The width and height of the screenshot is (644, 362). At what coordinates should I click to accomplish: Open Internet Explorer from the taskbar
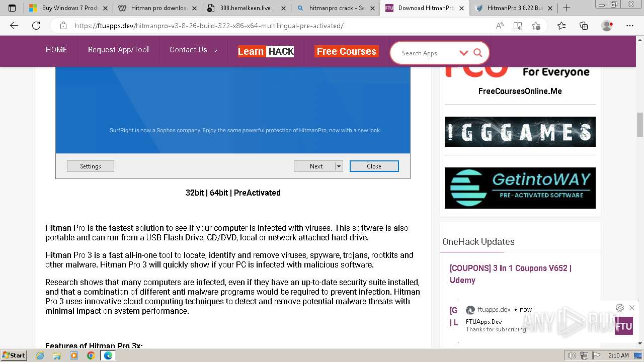tap(40, 355)
